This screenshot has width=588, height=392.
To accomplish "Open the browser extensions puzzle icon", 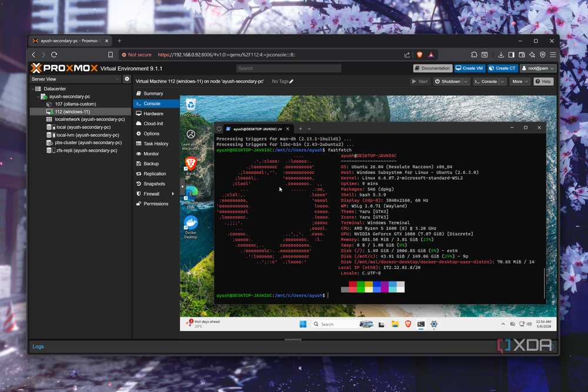I will 474,55.
